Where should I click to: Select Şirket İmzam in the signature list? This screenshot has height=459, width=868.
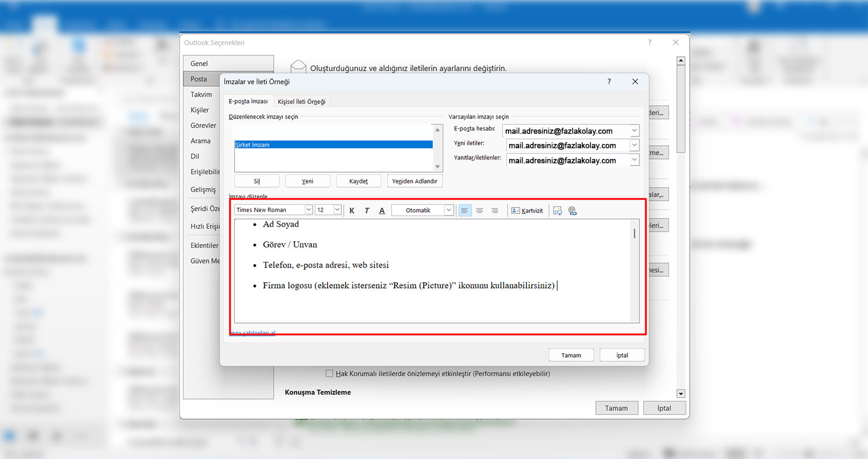click(x=333, y=145)
